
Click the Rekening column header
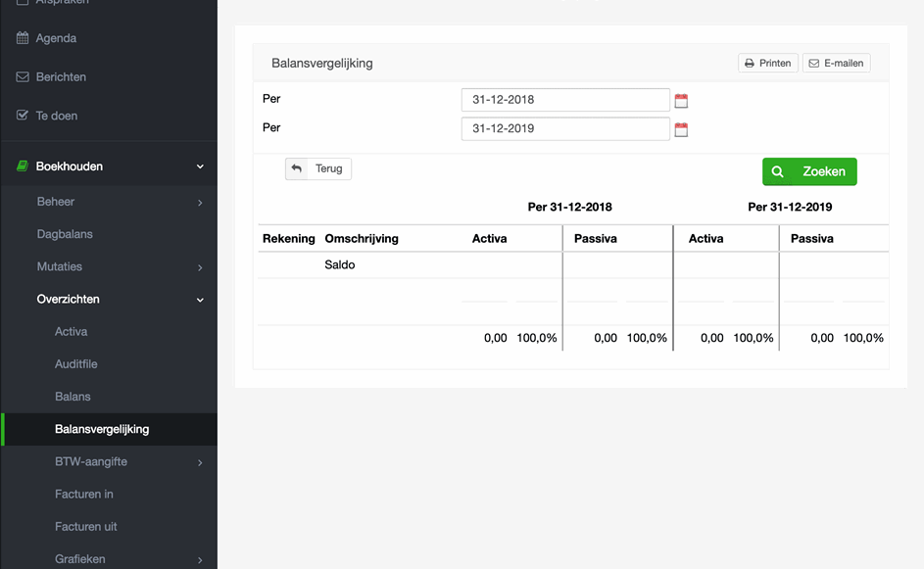289,239
